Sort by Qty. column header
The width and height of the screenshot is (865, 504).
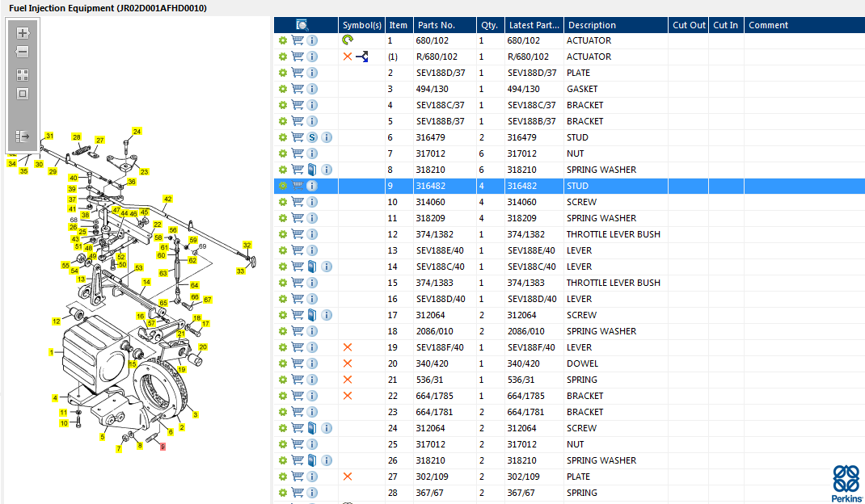point(491,25)
